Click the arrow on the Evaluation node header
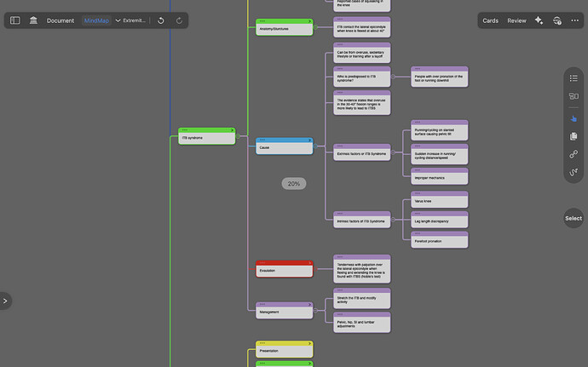 [x=309, y=263]
